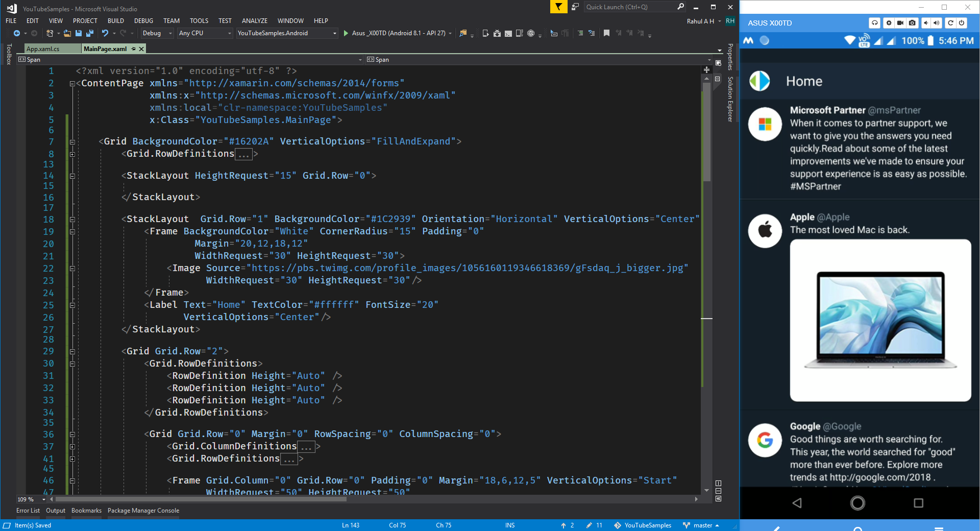
Task: Rotate the device using the rotate icon
Action: pyautogui.click(x=950, y=23)
